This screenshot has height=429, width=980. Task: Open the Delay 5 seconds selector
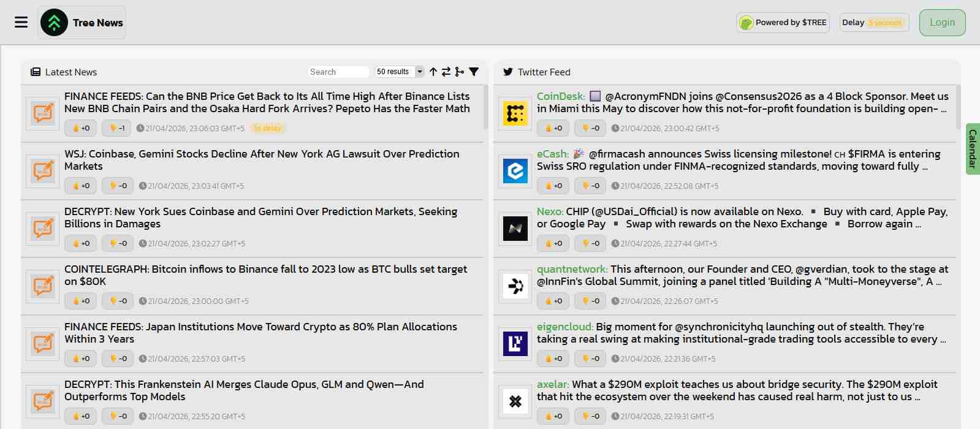tap(875, 23)
